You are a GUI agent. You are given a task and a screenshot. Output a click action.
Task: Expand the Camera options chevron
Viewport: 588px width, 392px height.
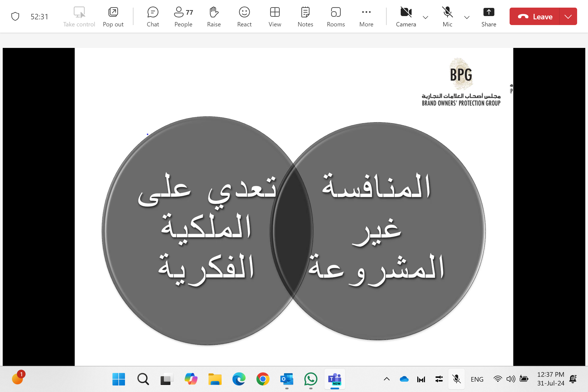click(425, 17)
